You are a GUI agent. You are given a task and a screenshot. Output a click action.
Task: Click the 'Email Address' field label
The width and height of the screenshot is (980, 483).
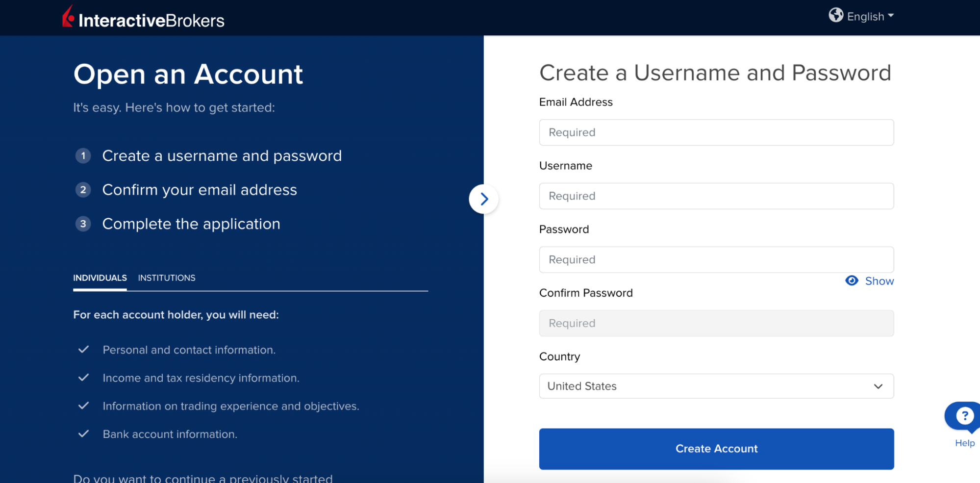tap(576, 102)
